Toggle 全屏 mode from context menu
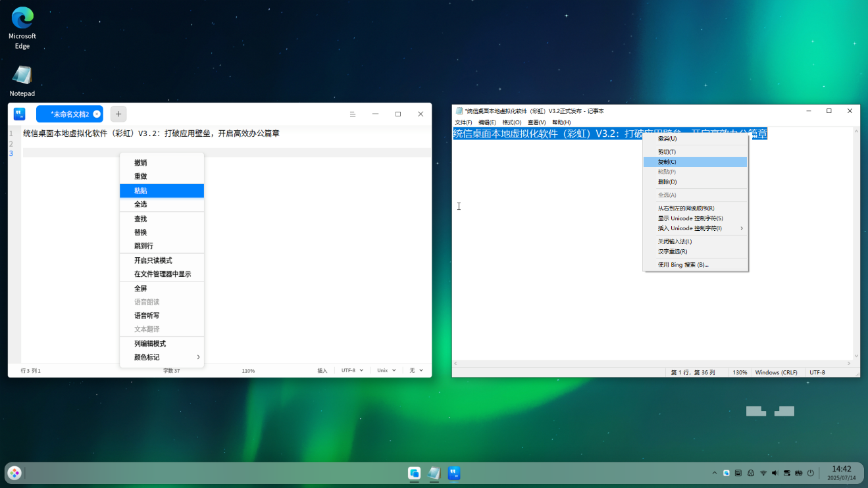The width and height of the screenshot is (868, 488). [x=141, y=288]
